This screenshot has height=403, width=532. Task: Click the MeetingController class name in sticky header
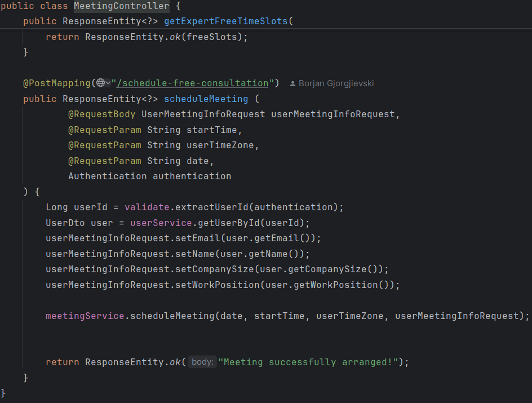click(x=121, y=6)
